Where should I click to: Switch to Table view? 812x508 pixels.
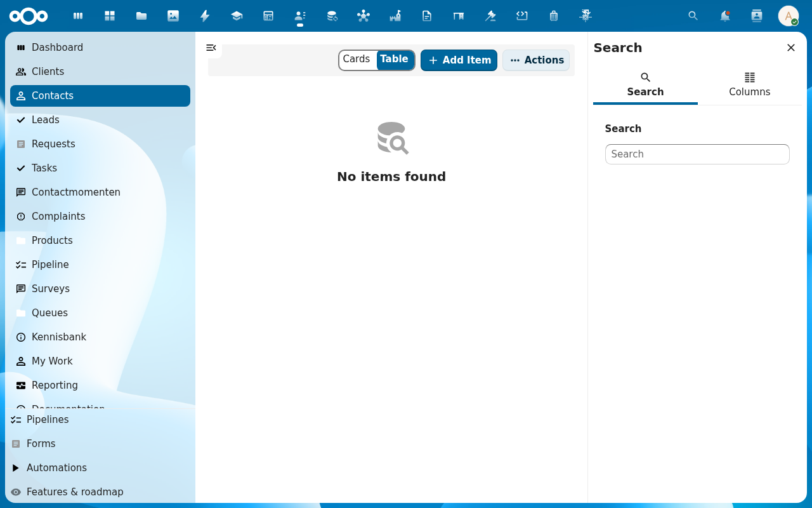[395, 60]
